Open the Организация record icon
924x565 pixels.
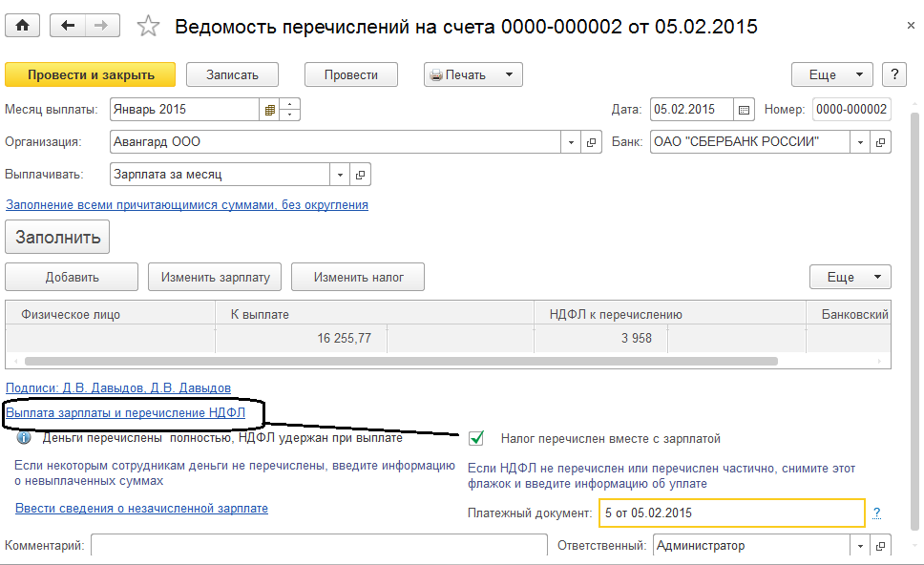click(591, 142)
